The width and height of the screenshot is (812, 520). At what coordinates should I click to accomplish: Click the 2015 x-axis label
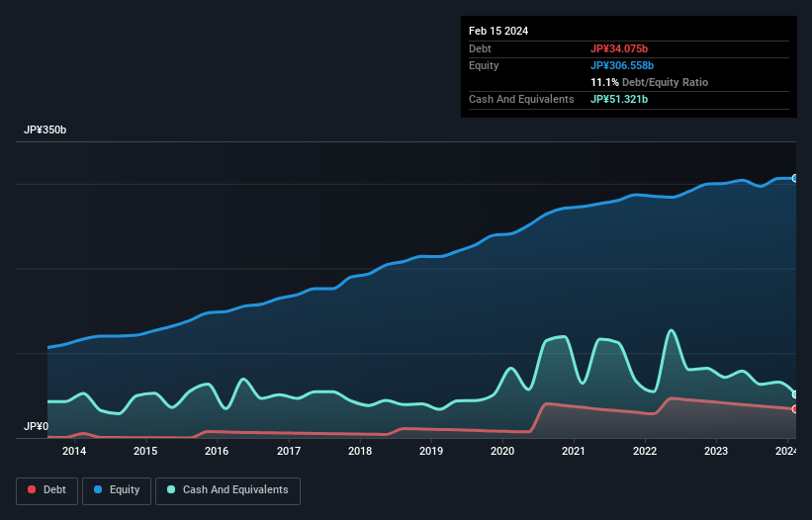point(145,451)
